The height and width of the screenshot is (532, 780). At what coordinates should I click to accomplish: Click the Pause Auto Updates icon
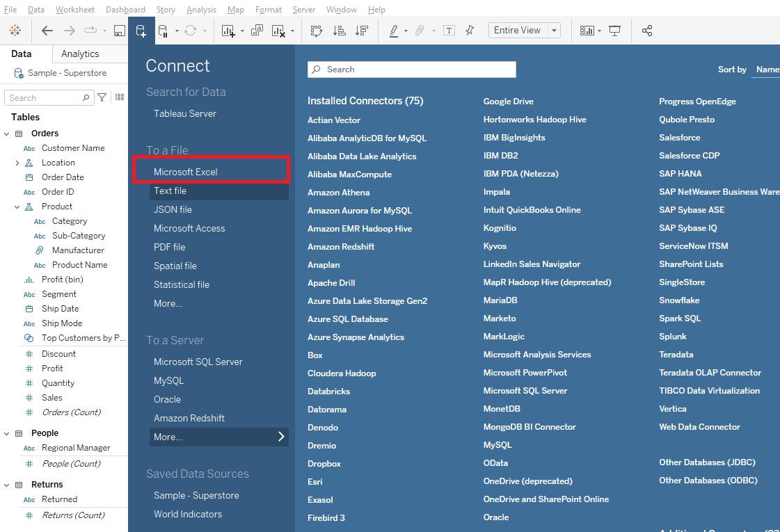coord(163,31)
